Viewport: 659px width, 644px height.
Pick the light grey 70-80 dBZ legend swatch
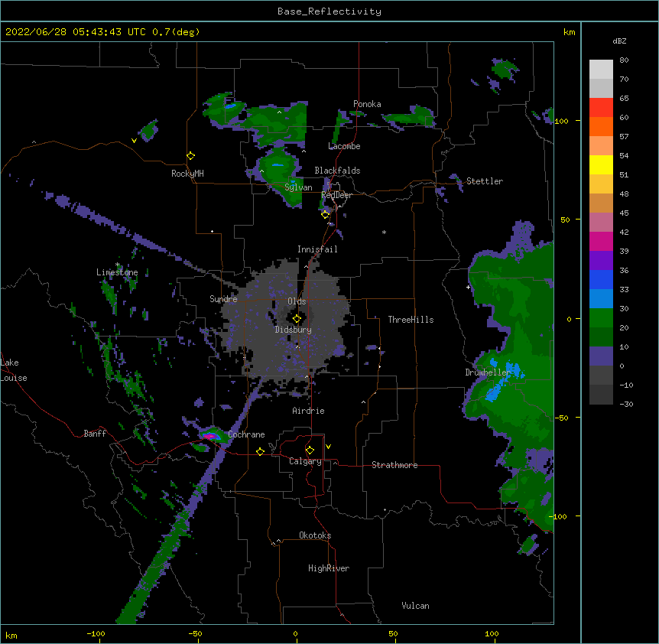point(601,70)
